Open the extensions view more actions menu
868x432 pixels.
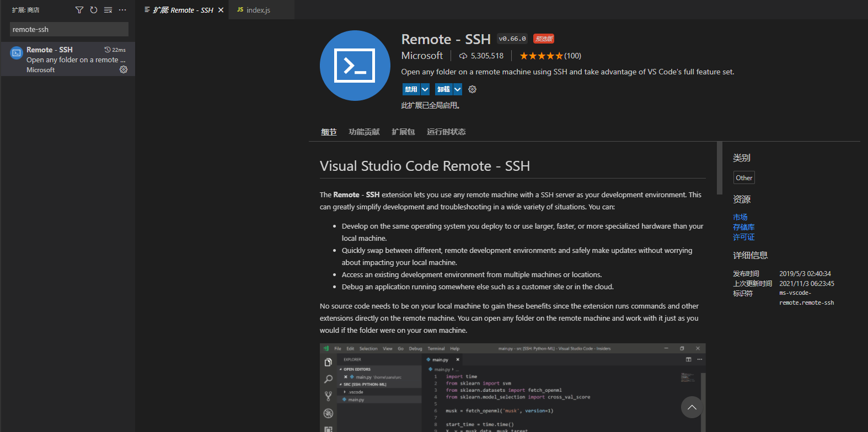coord(122,10)
